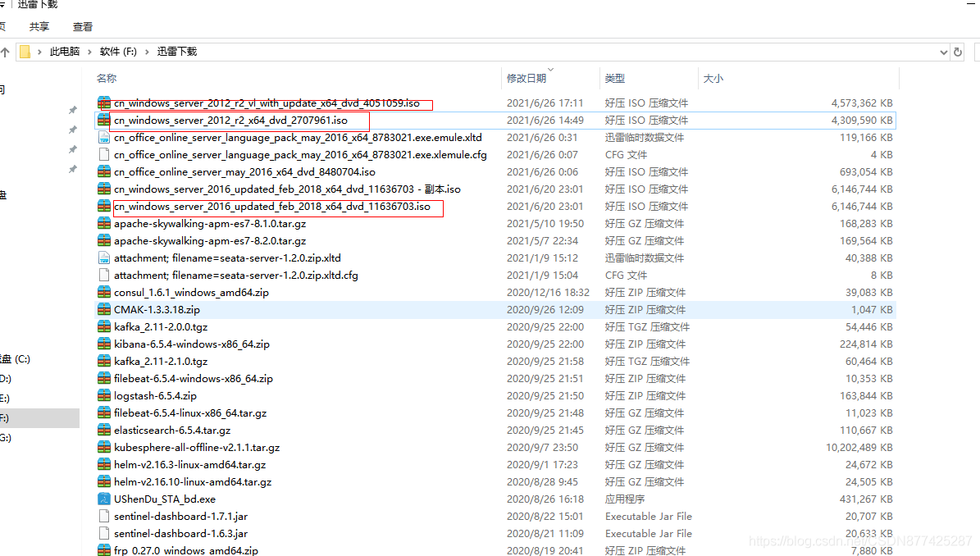Select icon of apache-skywalking-apm-es7-8.2.0.tar.gz
Screen dimensions: 980x556
click(x=104, y=240)
